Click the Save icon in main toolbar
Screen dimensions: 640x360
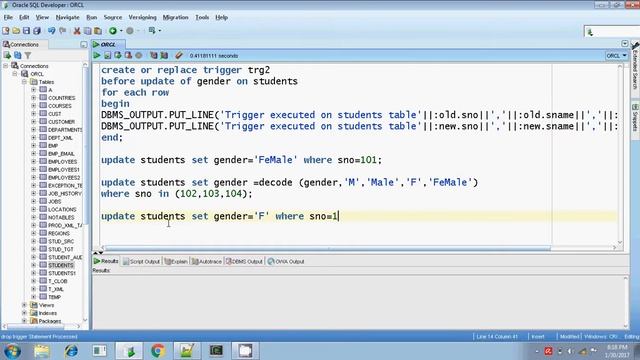pos(26,31)
